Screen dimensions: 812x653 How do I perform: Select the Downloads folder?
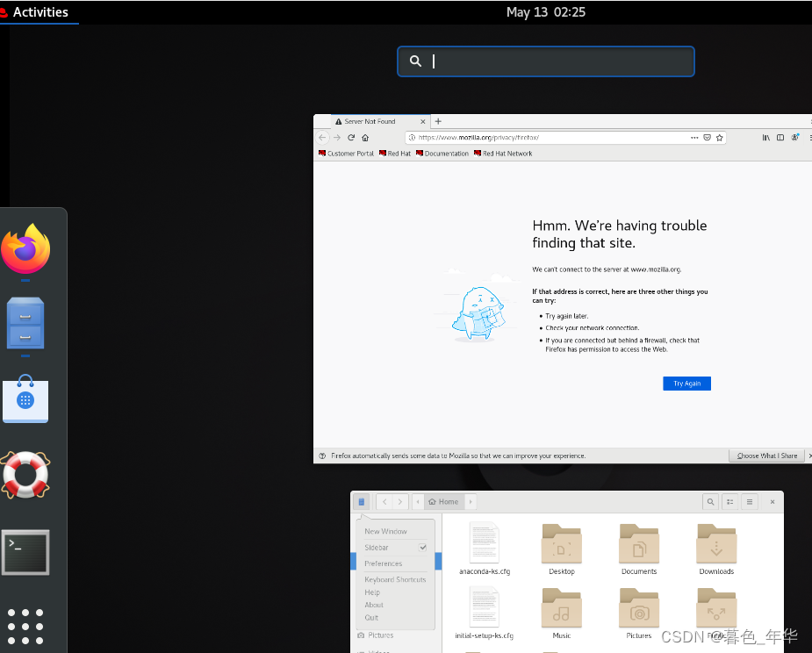(x=716, y=549)
